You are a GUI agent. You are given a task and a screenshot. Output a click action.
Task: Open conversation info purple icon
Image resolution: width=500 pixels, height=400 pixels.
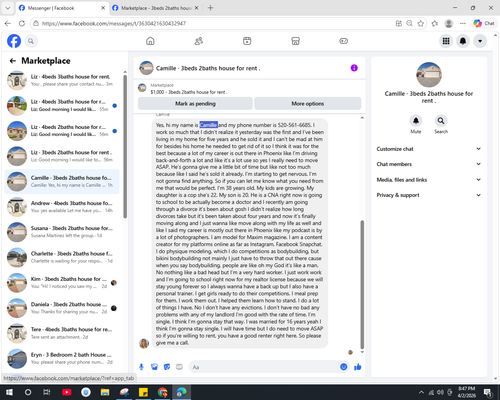click(x=354, y=68)
